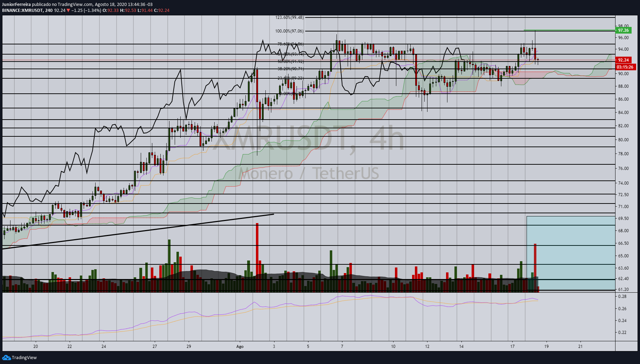
Task: Click the O:92.33 open value
Action: (x=111, y=10)
